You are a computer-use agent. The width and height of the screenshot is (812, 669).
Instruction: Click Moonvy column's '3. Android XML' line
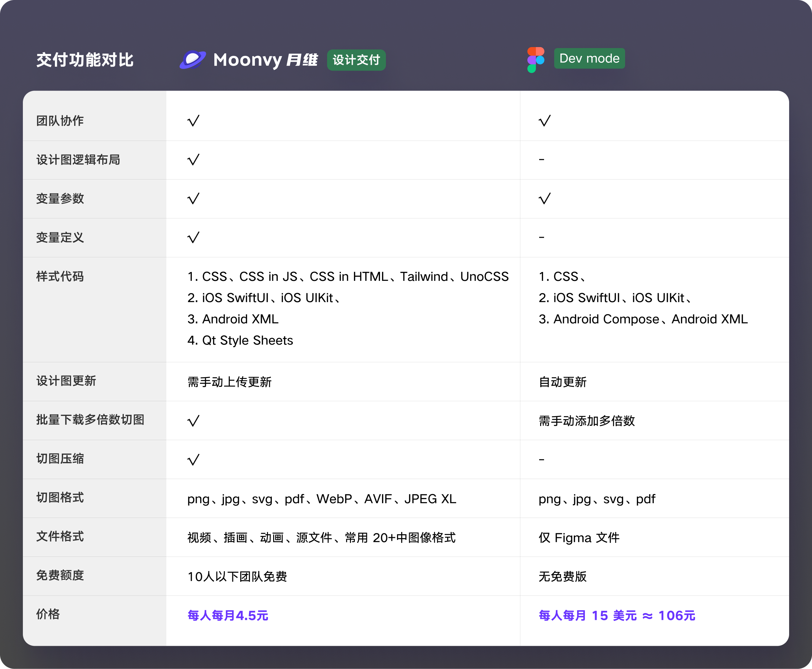(x=233, y=319)
